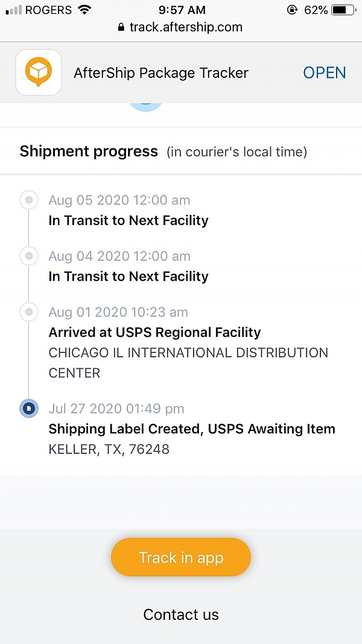Viewport: 362px width, 644px height.
Task: Tap the AfterShip Package Tracker banner title
Action: [x=161, y=73]
